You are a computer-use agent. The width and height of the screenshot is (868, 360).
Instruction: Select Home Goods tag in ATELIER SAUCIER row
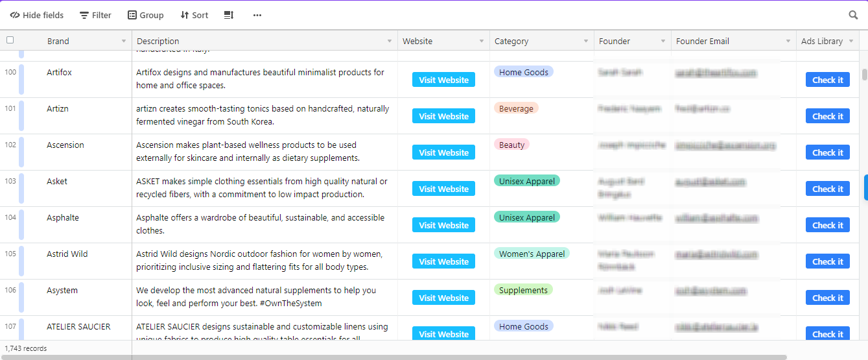point(524,326)
